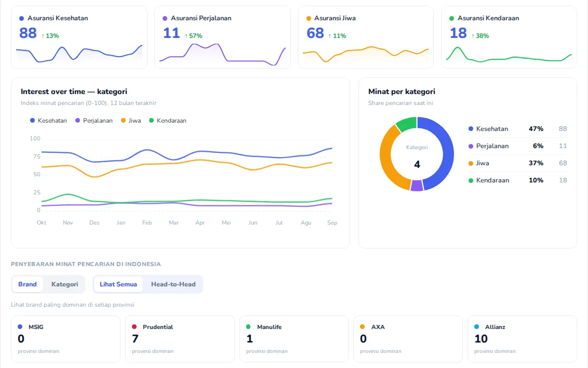
Task: Click the Okt label on the chart axis
Action: click(x=42, y=223)
